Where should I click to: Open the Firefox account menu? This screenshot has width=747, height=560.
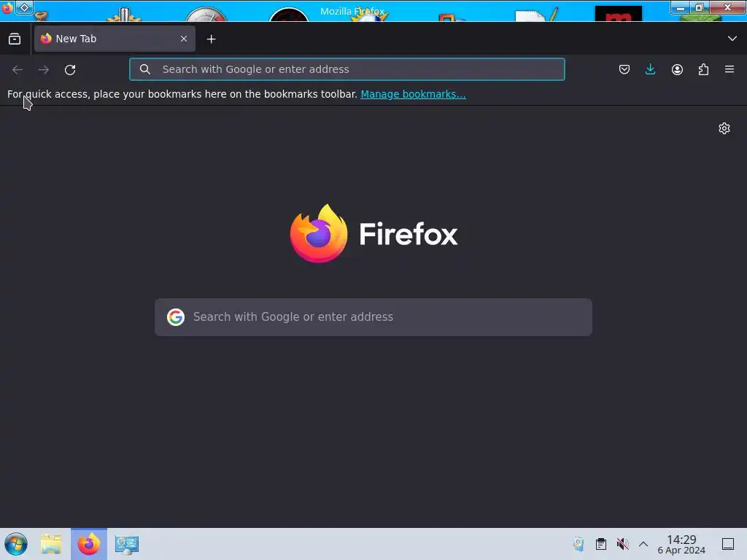(677, 69)
